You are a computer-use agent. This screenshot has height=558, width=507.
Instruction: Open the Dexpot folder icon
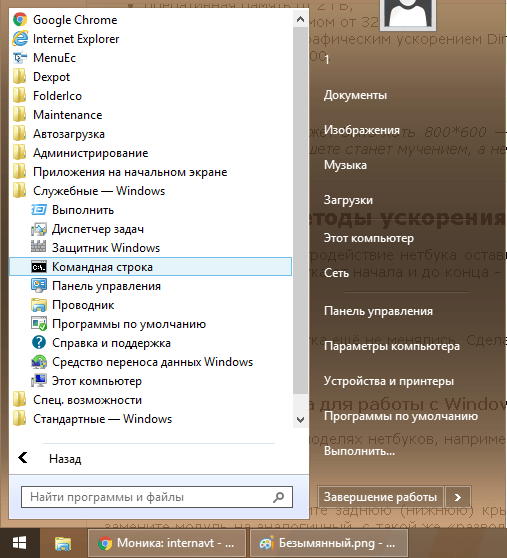click(20, 77)
